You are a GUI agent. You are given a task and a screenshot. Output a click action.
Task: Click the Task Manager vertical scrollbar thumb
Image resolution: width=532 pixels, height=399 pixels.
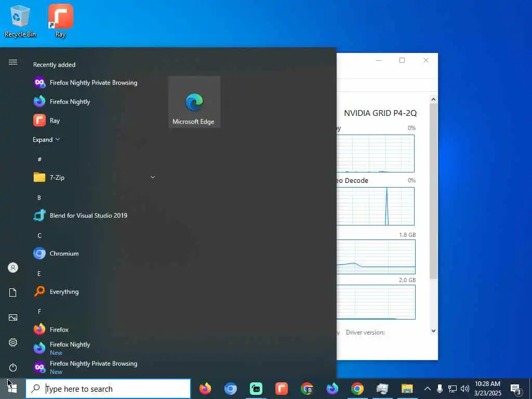(433, 191)
